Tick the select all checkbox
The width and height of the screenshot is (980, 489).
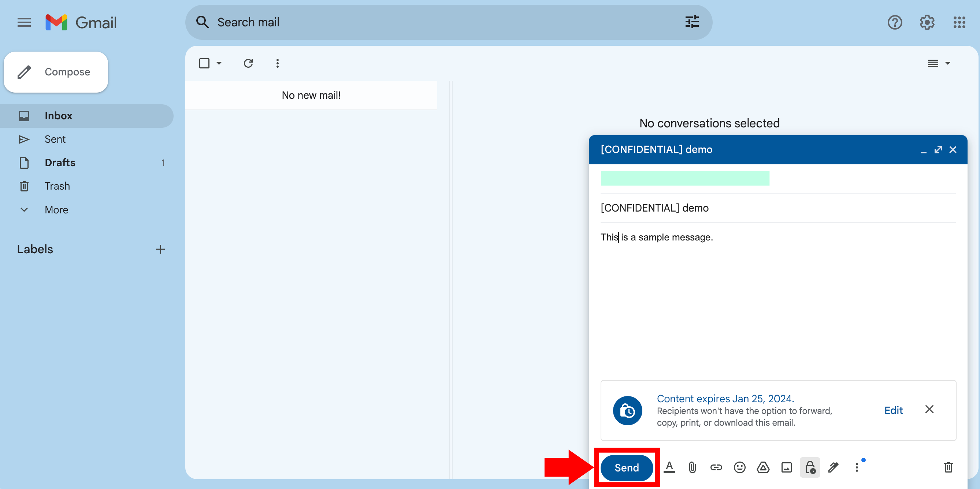204,63
